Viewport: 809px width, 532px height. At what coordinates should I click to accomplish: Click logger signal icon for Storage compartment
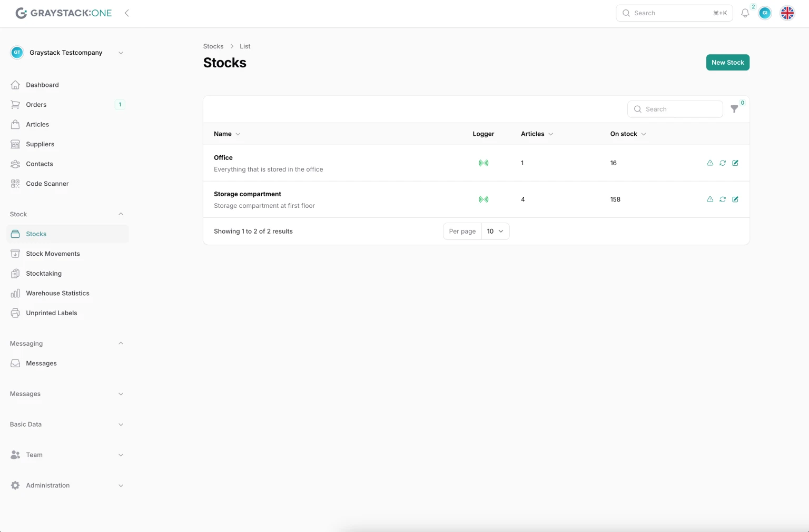[483, 199]
